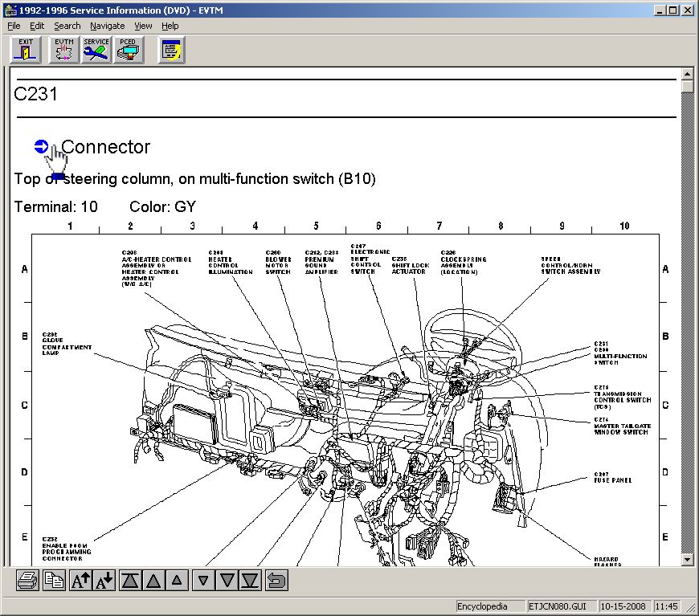Open the View menu
The width and height of the screenshot is (699, 616).
point(143,26)
